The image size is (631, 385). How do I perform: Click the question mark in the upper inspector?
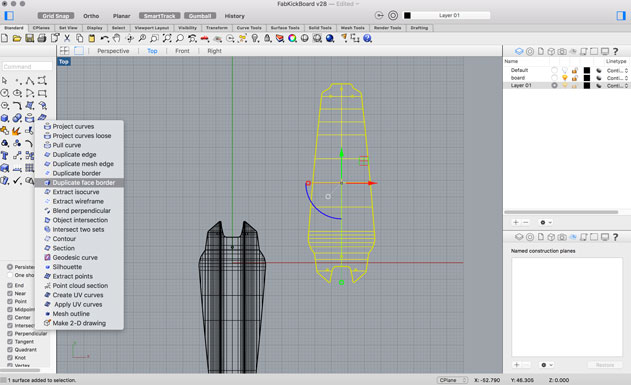615,51
